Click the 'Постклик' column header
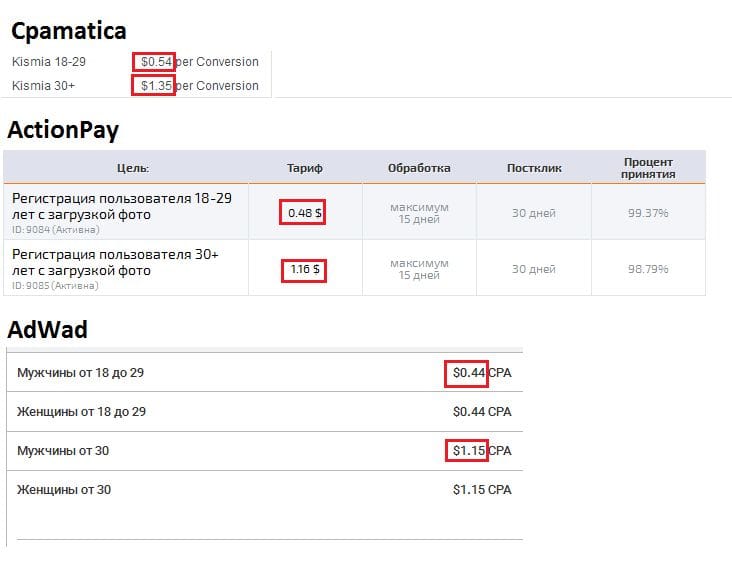 tap(534, 168)
